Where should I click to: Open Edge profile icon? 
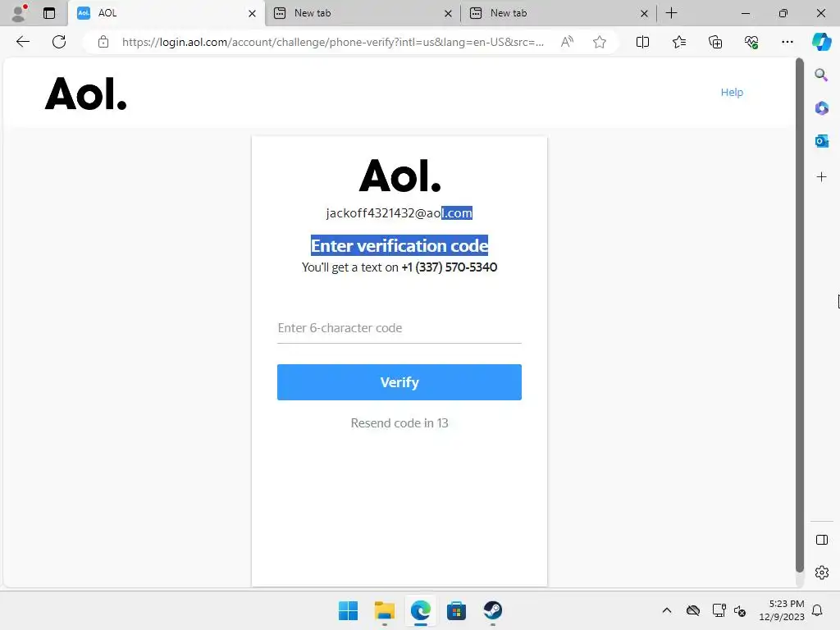19,13
